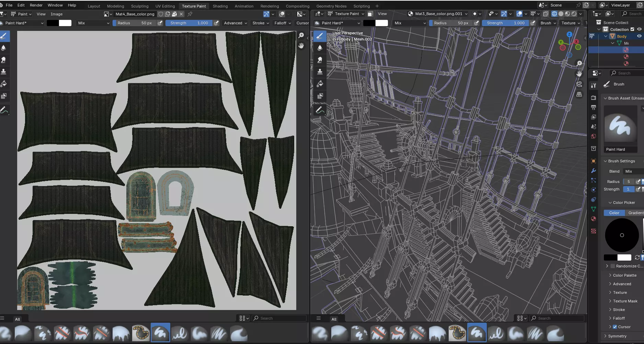This screenshot has width=644, height=344.
Task: Select the Soften tool in 3D viewport toolbar
Action: pyautogui.click(x=320, y=48)
